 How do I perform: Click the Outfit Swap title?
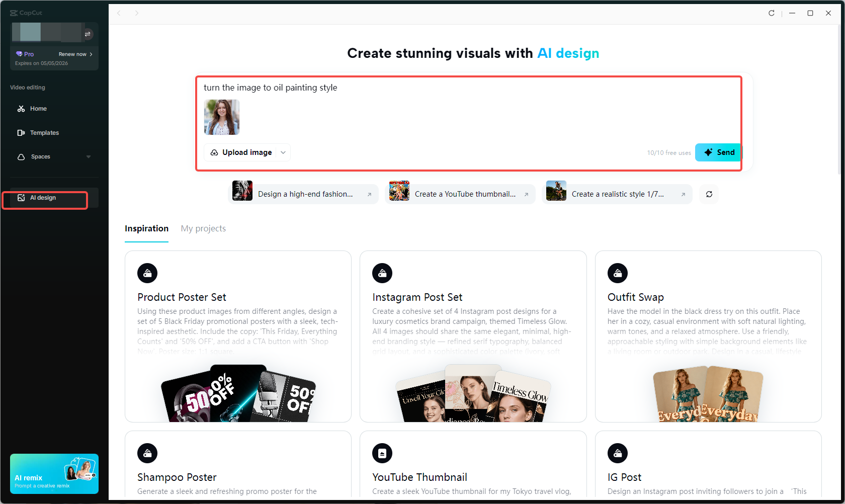(x=635, y=297)
